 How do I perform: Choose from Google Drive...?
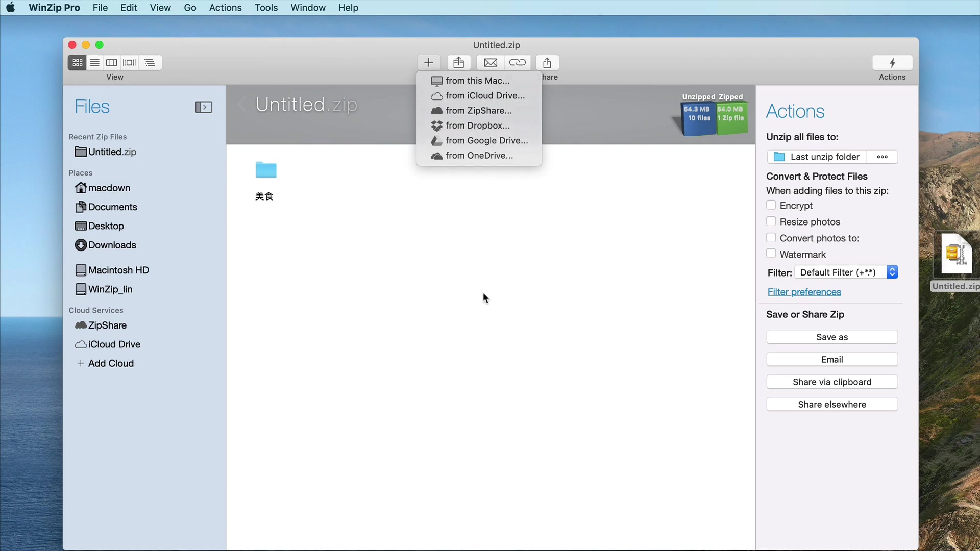[x=479, y=140]
